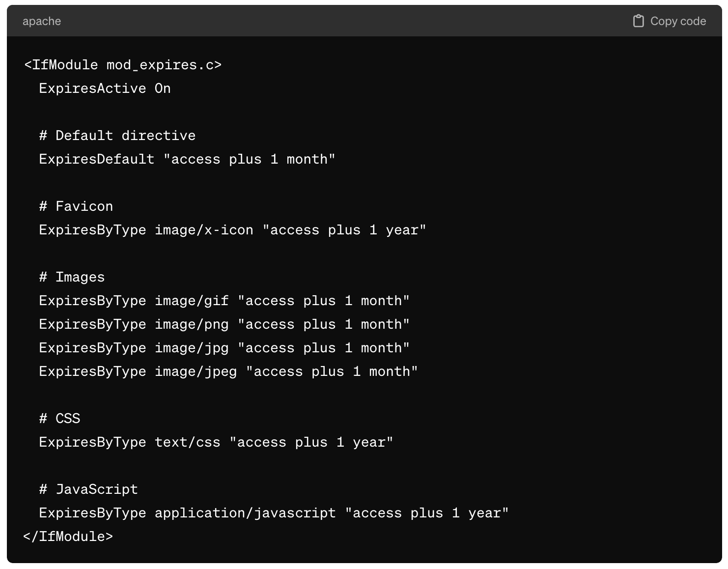Click the Favicon comment line

click(x=76, y=206)
